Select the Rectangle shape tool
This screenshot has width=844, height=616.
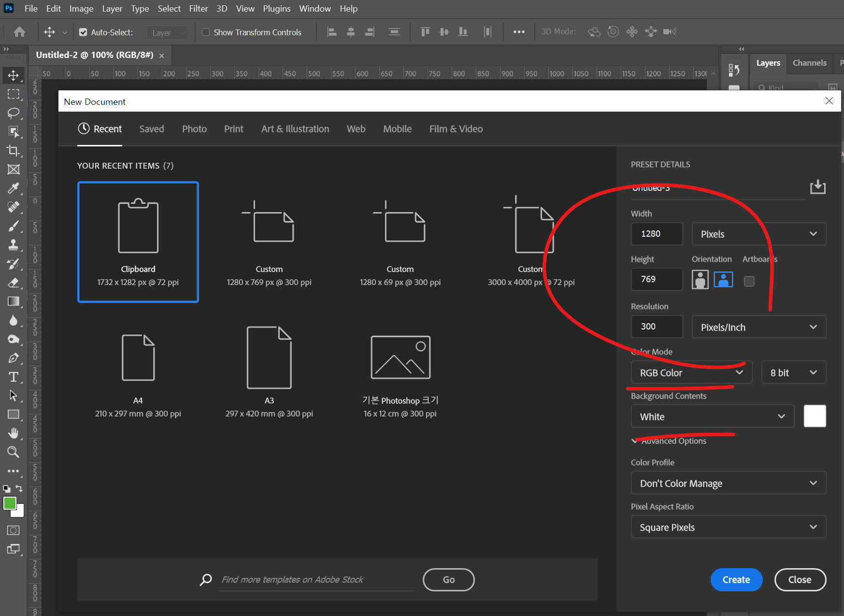(x=14, y=415)
